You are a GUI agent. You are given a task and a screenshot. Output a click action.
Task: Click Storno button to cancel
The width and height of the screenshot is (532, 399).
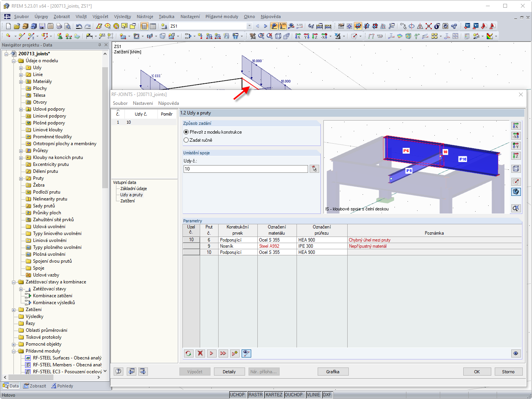click(x=508, y=372)
